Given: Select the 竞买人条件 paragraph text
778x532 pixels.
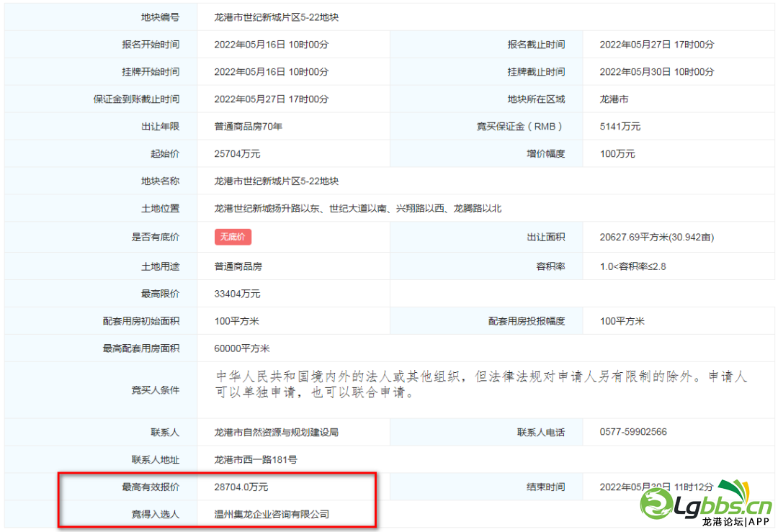Looking at the screenshot, I should [x=481, y=384].
